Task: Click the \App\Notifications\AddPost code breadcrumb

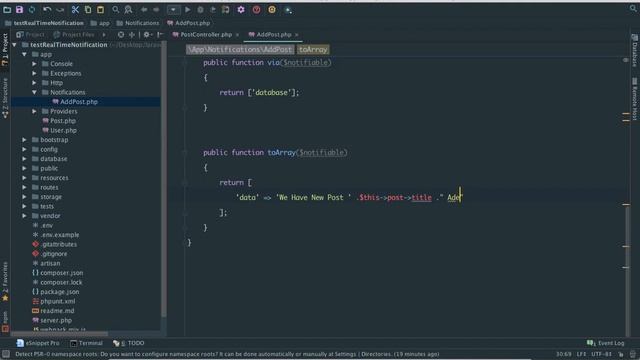Action: pos(240,49)
